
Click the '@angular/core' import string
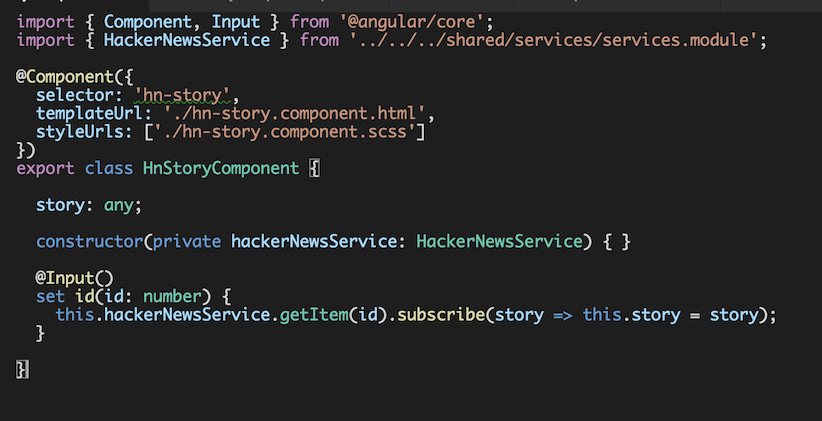pos(412,22)
